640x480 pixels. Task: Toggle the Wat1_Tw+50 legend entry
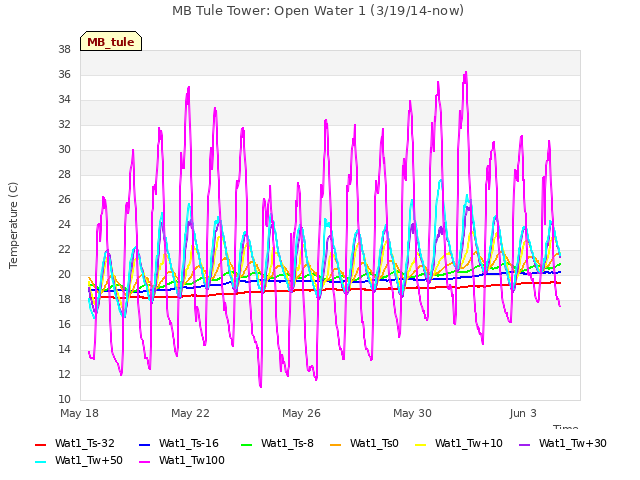click(79, 460)
